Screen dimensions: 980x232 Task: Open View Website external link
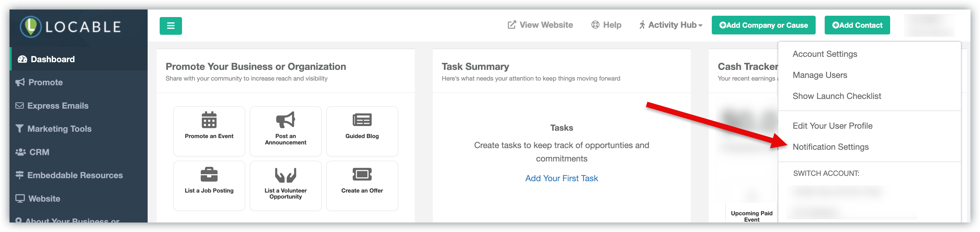tap(540, 25)
